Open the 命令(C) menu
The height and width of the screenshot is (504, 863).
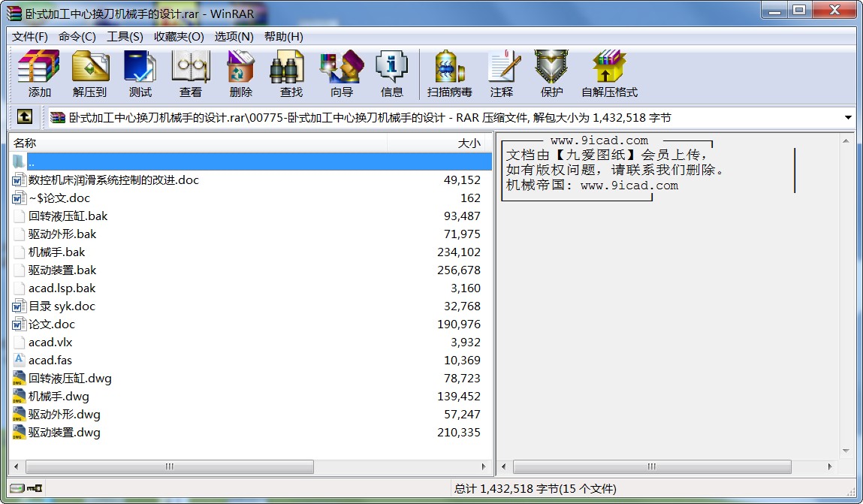click(x=77, y=36)
